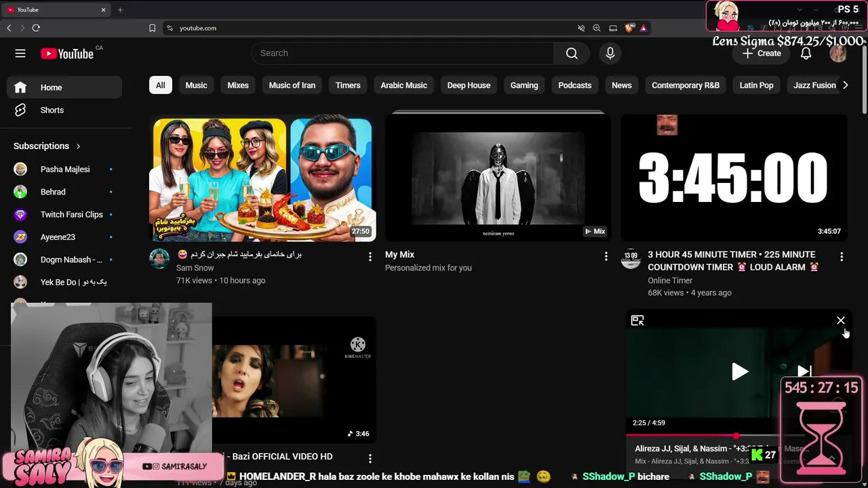The image size is (868, 488).
Task: Show more category chips with right arrow
Action: (x=845, y=85)
